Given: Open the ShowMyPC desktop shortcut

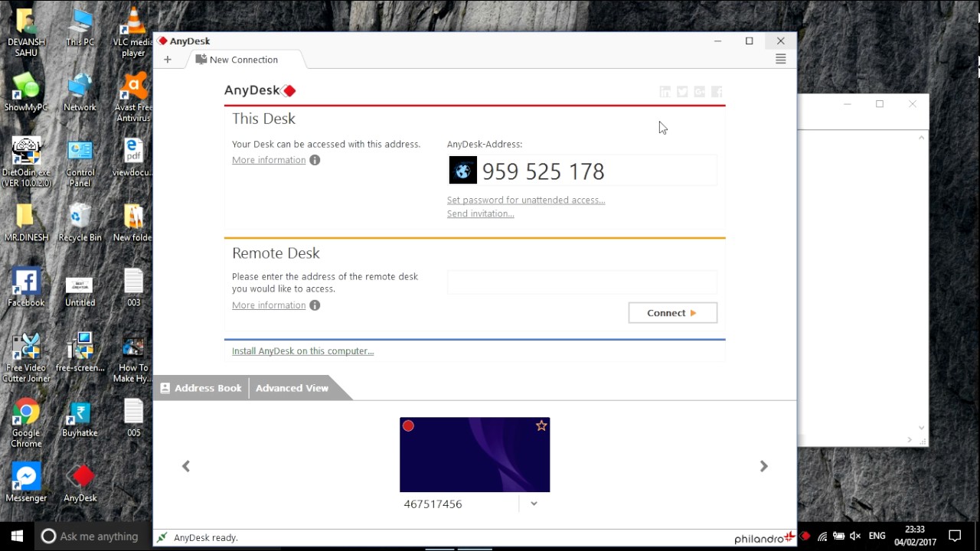Looking at the screenshot, I should point(26,93).
